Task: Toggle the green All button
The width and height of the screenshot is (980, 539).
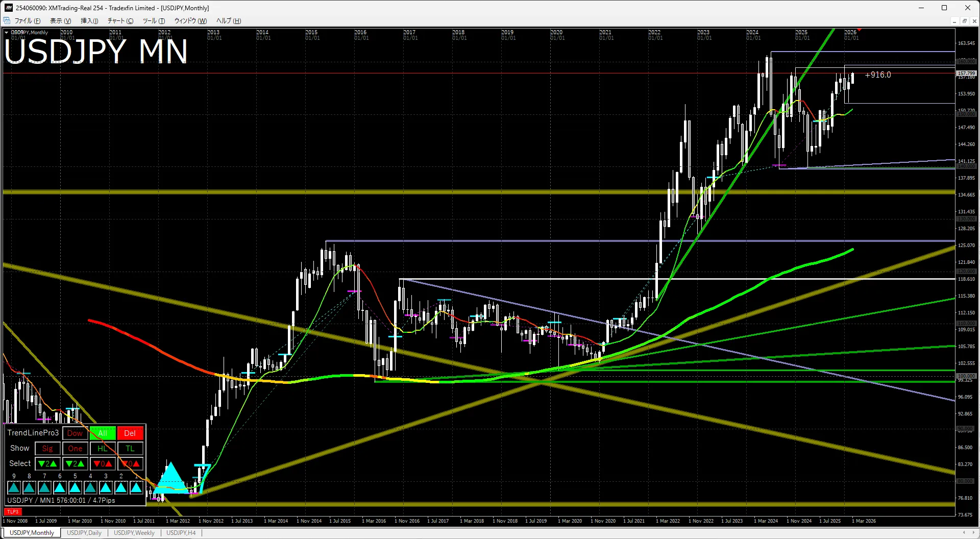Action: pos(103,433)
